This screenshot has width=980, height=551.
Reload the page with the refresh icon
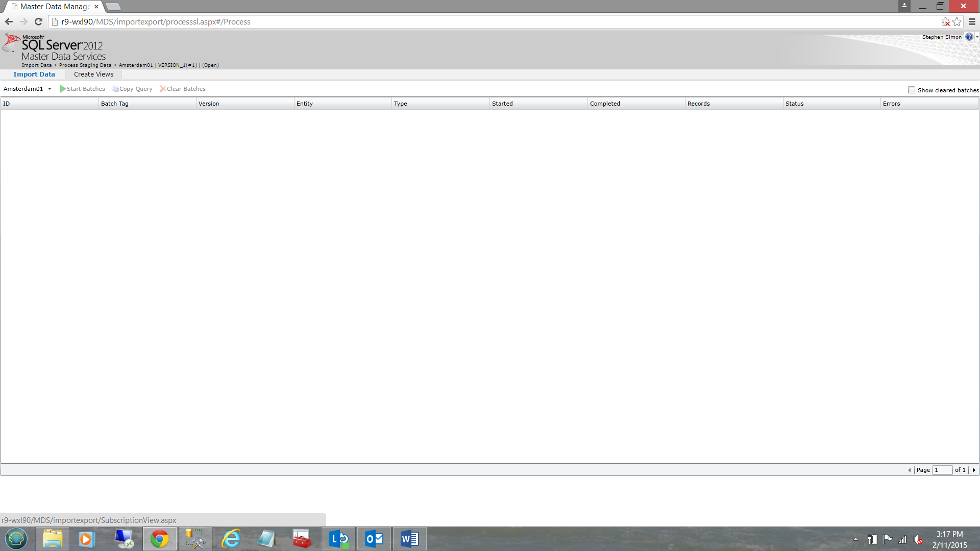(38, 21)
